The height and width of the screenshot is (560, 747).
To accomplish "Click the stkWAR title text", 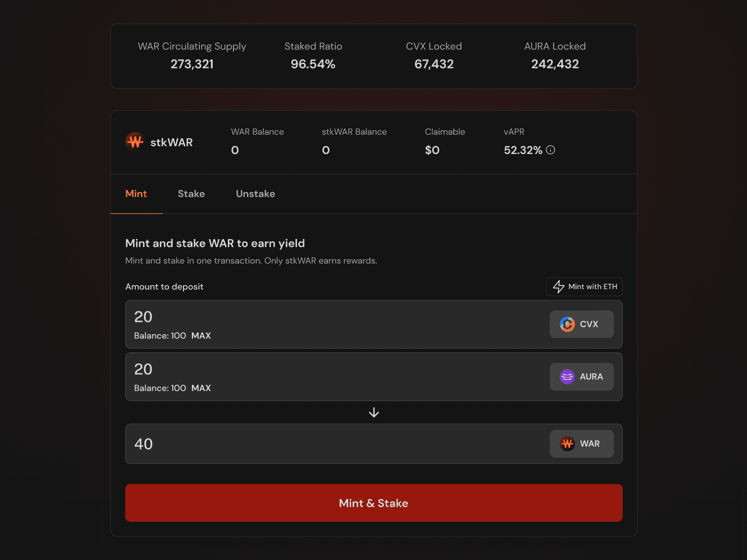I will 171,142.
